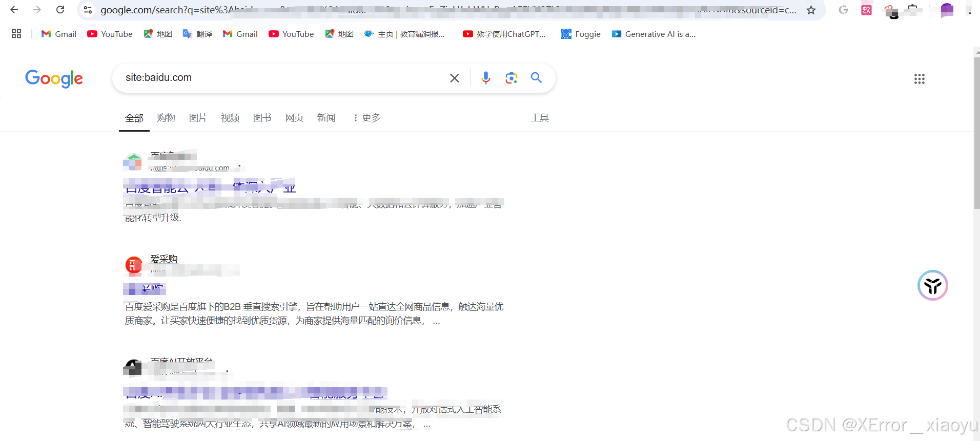
Task: Open Google apps grid menu
Action: 920,79
